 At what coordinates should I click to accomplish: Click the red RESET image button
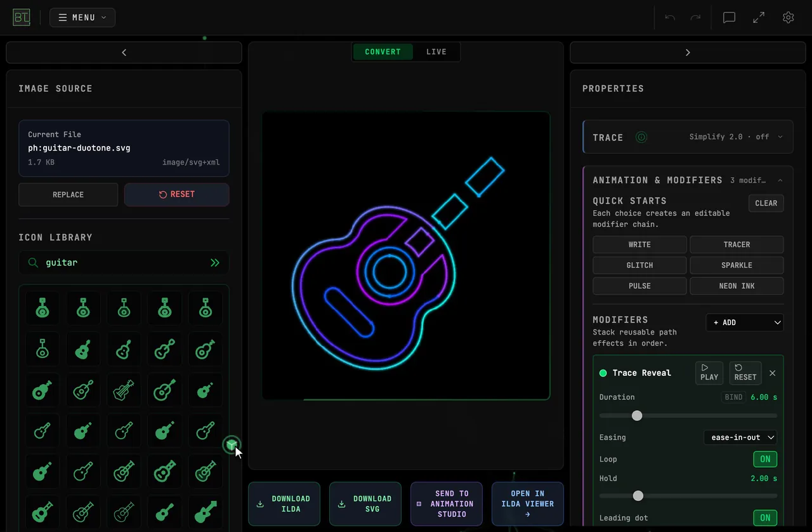(177, 195)
